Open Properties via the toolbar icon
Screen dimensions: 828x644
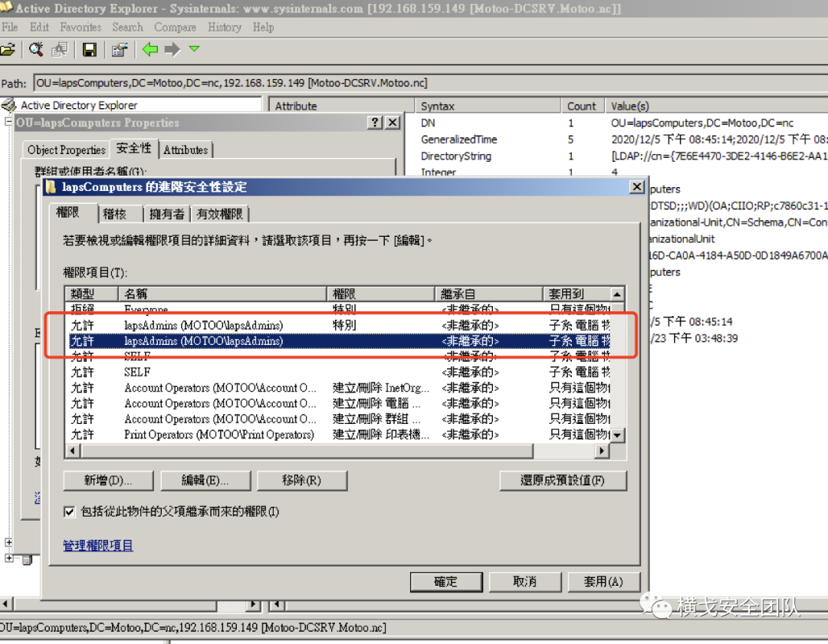[x=119, y=49]
